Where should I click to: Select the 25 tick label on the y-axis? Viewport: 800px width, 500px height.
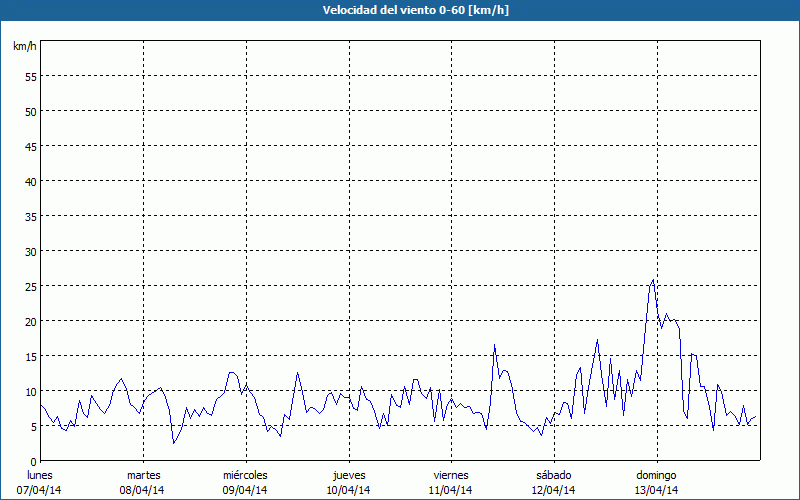coord(31,286)
